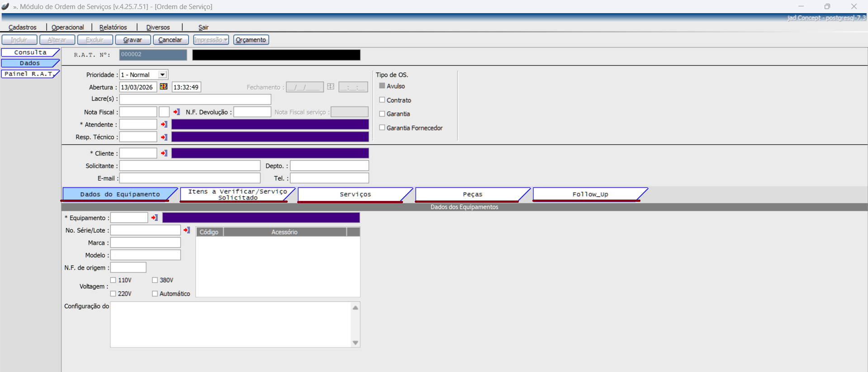Tick the 220V voltage checkbox

(114, 294)
